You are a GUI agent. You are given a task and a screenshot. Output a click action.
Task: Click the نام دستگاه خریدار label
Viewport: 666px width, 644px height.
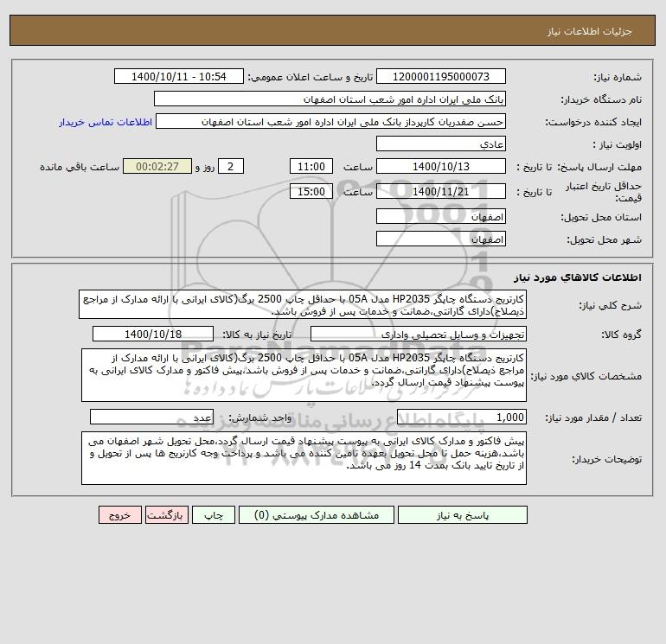[x=601, y=99]
